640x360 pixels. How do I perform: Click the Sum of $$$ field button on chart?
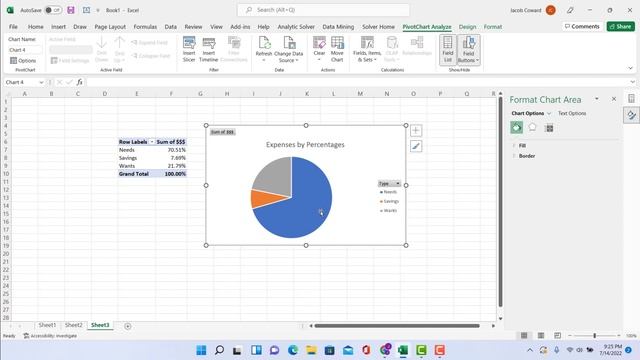222,132
